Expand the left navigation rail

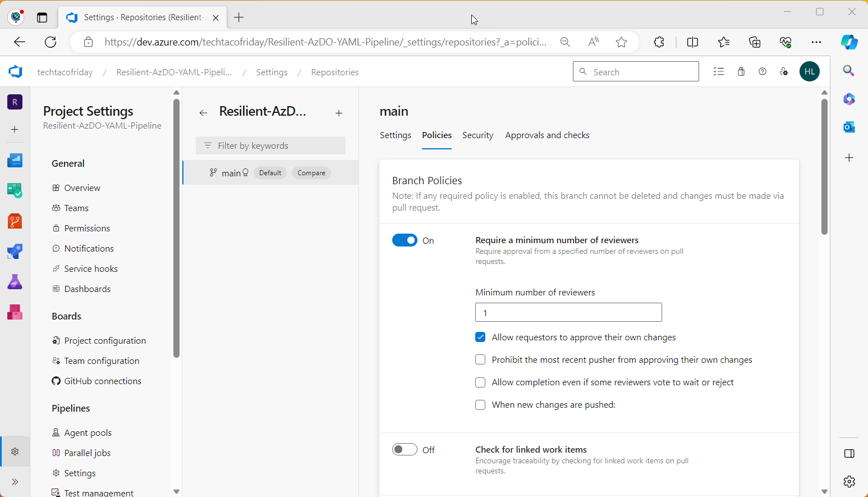point(15,482)
